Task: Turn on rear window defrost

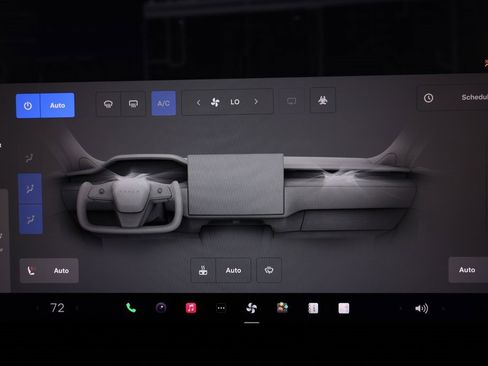Action: [x=133, y=104]
